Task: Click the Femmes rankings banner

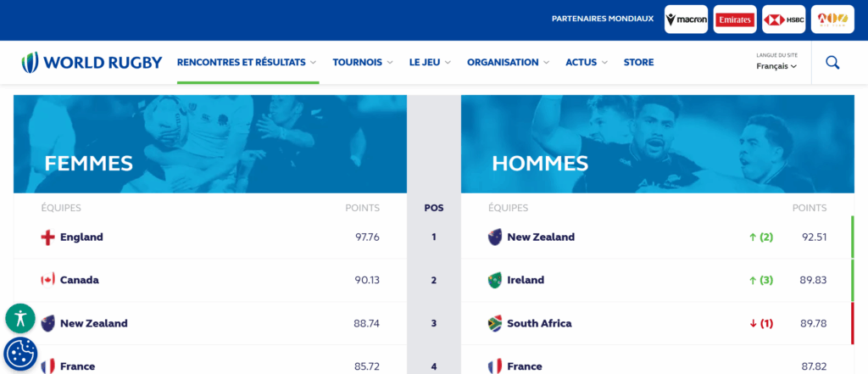Action: tap(209, 144)
